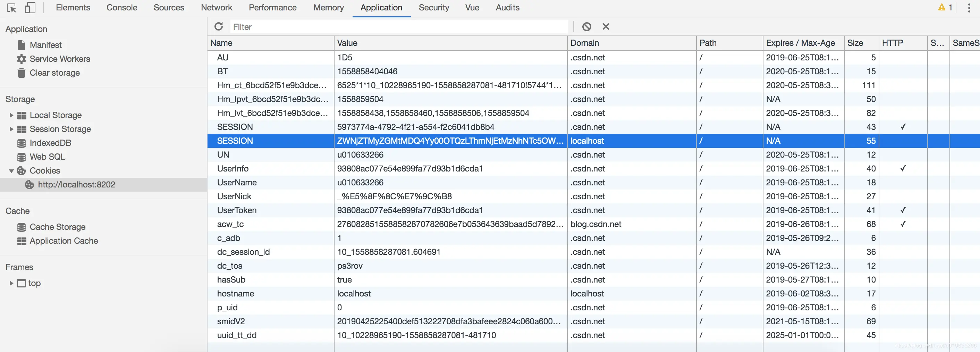Delete the selected cookie with the X icon

[606, 26]
